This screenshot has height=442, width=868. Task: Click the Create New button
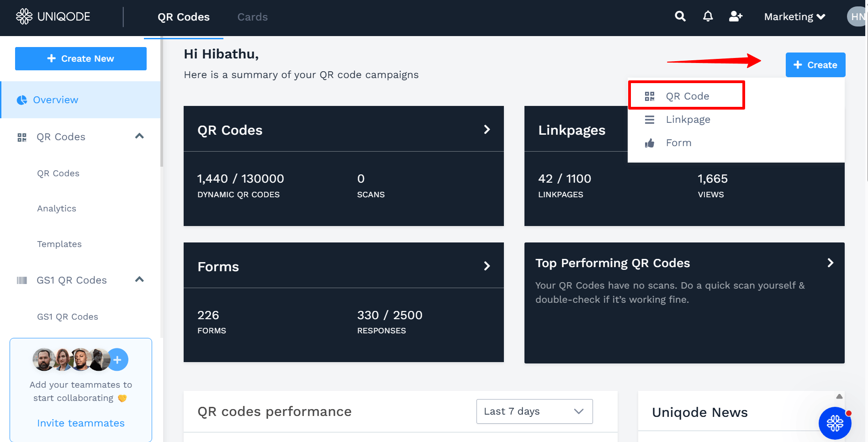pos(81,58)
